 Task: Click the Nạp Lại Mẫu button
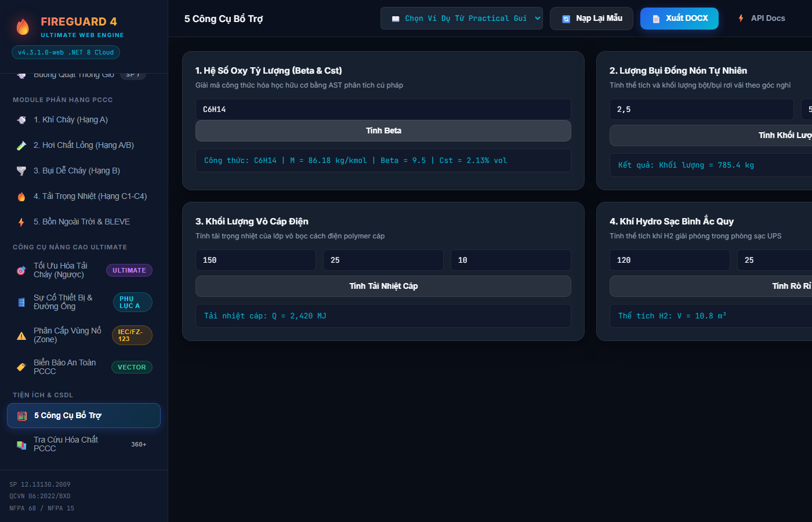pos(592,19)
